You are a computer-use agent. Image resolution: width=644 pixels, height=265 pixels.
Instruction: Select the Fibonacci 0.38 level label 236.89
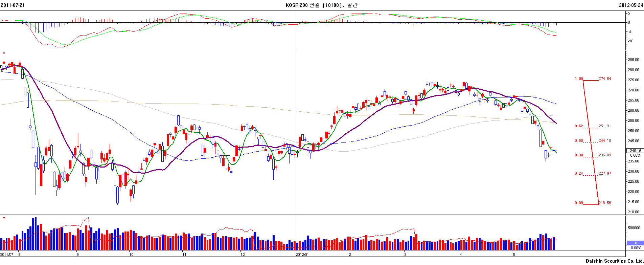click(604, 155)
